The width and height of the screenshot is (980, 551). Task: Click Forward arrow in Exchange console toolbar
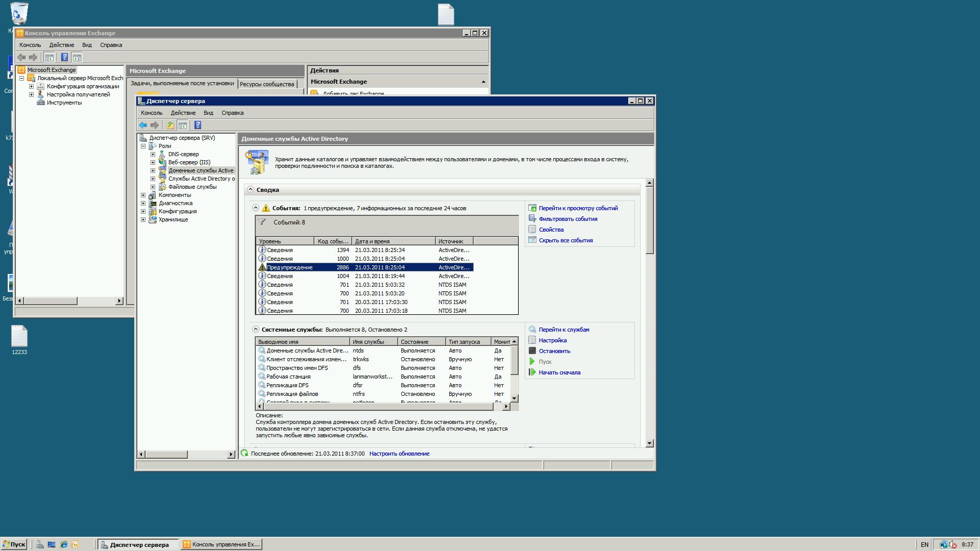coord(33,57)
